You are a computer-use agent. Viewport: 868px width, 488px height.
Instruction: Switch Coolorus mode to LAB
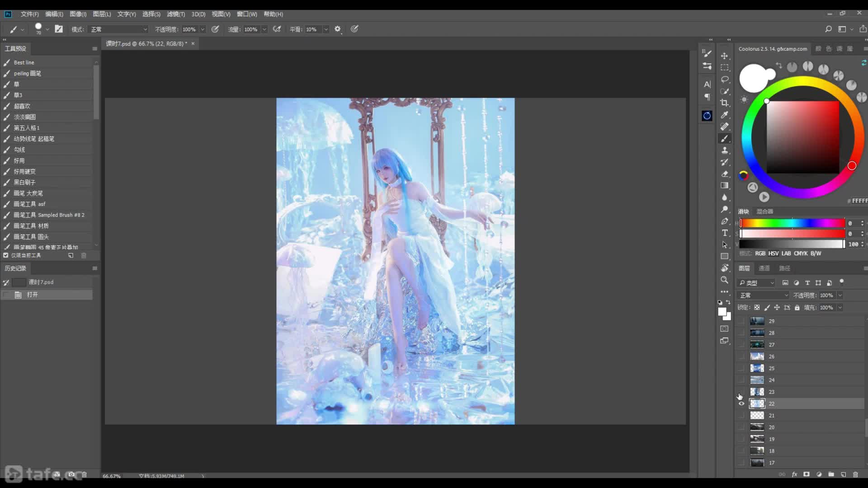click(786, 253)
